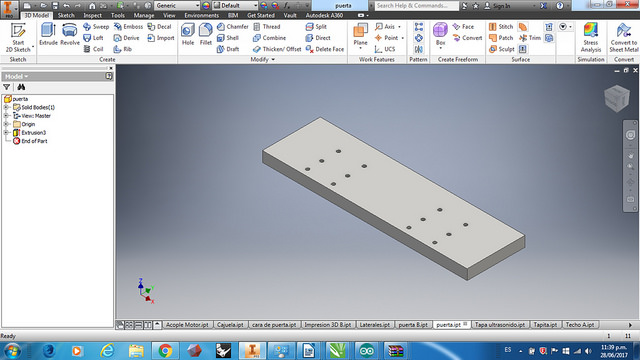
Task: Choose the Sweep tool
Action: tap(96, 27)
